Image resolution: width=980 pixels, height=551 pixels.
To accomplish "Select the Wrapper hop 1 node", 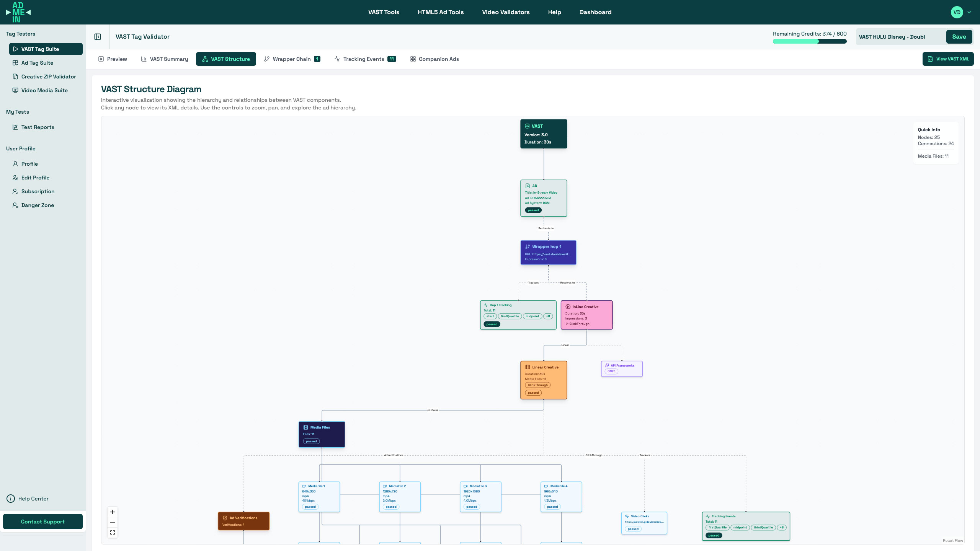I will 548,253.
